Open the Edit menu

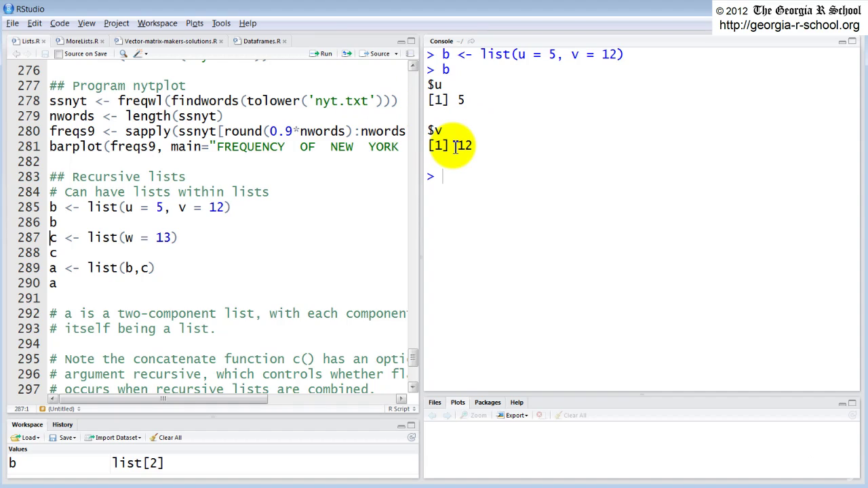coord(35,23)
